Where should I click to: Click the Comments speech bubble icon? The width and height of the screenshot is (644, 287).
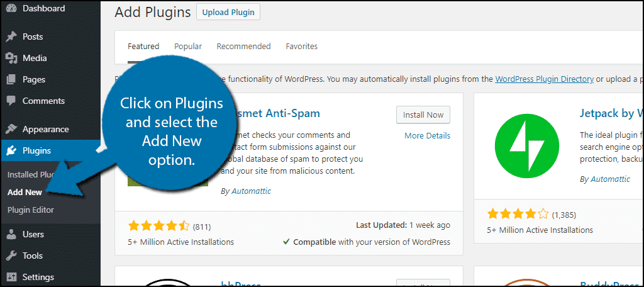tap(11, 101)
